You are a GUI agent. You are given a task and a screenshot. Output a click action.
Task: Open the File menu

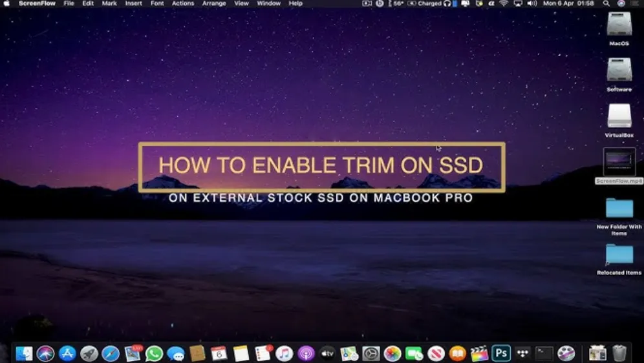pos(69,3)
